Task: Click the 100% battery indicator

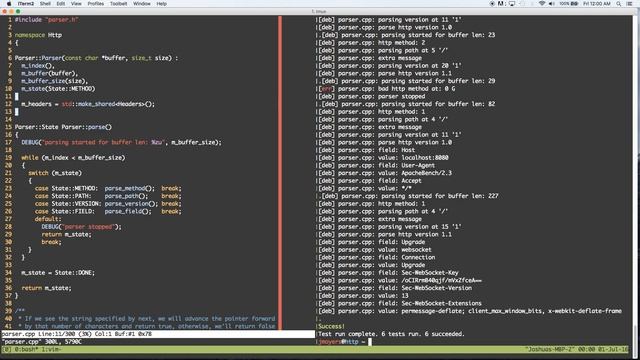Action: pyautogui.click(x=569, y=4)
